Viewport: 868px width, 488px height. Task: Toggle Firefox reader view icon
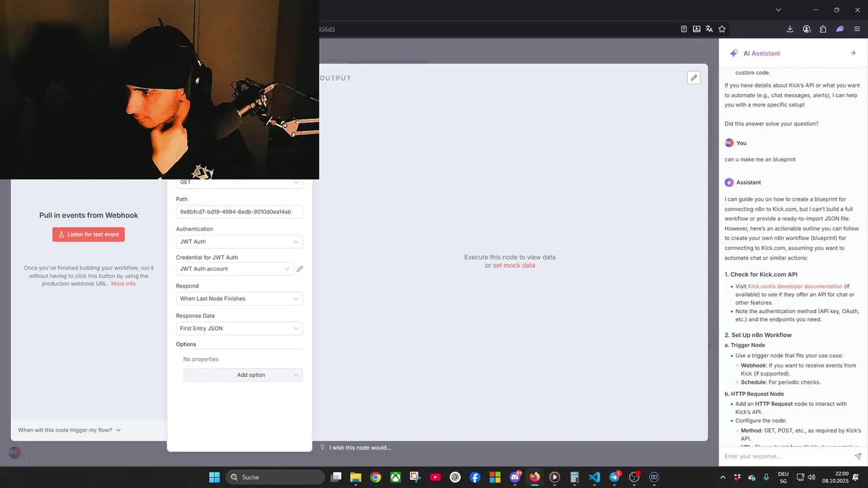[684, 29]
